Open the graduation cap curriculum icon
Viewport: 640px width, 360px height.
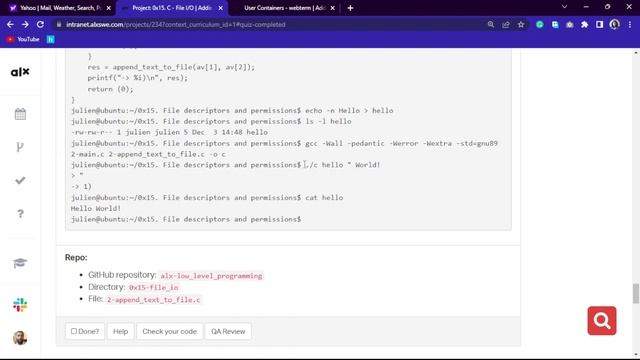pyautogui.click(x=20, y=263)
